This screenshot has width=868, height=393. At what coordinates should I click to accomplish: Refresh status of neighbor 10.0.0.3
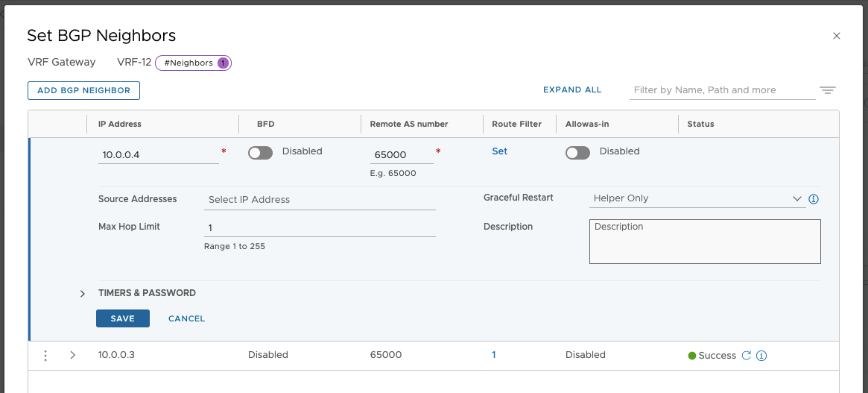(746, 356)
